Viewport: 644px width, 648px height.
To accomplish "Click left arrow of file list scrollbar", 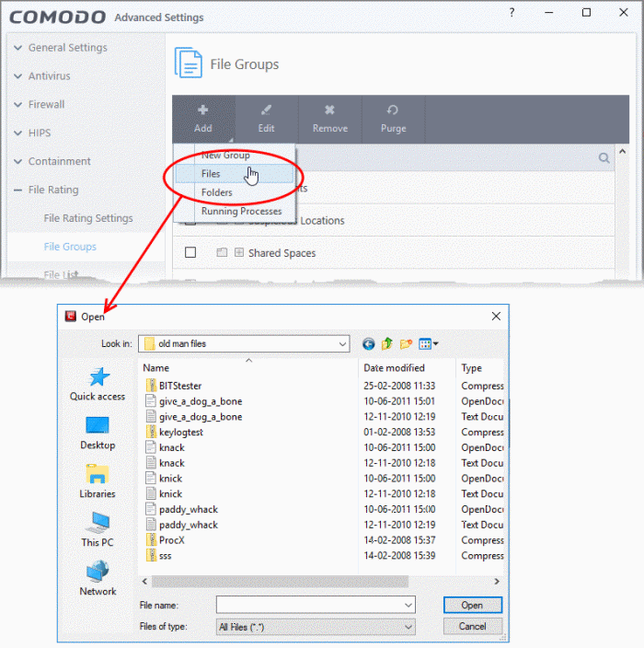I will (144, 582).
